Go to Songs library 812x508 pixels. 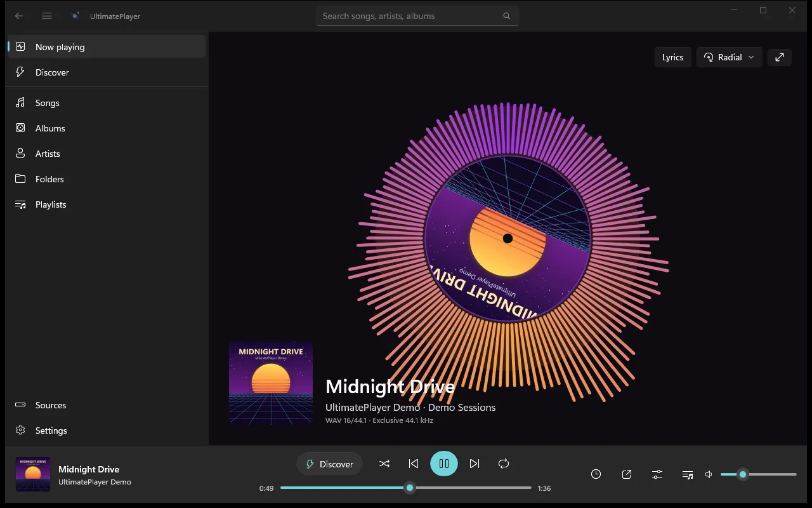(x=107, y=103)
